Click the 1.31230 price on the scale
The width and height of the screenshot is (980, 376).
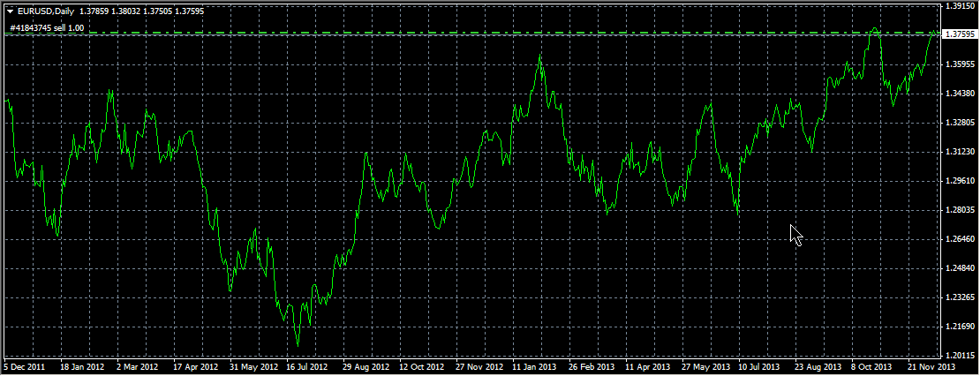[959, 152]
